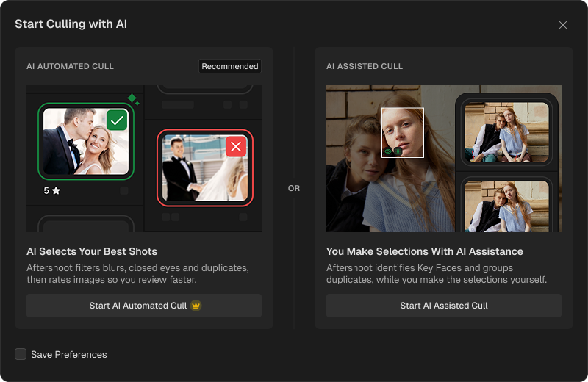The height and width of the screenshot is (382, 588).
Task: Select the bottom duplicate photo of two women
Action: pos(506,205)
